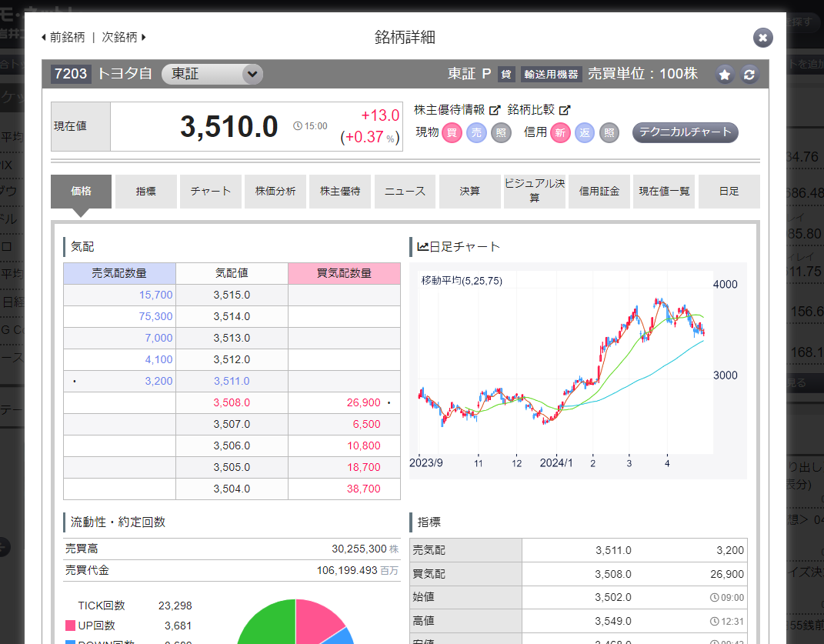Switch to the ニュース tab
Screen dimensions: 824x644
pos(405,192)
